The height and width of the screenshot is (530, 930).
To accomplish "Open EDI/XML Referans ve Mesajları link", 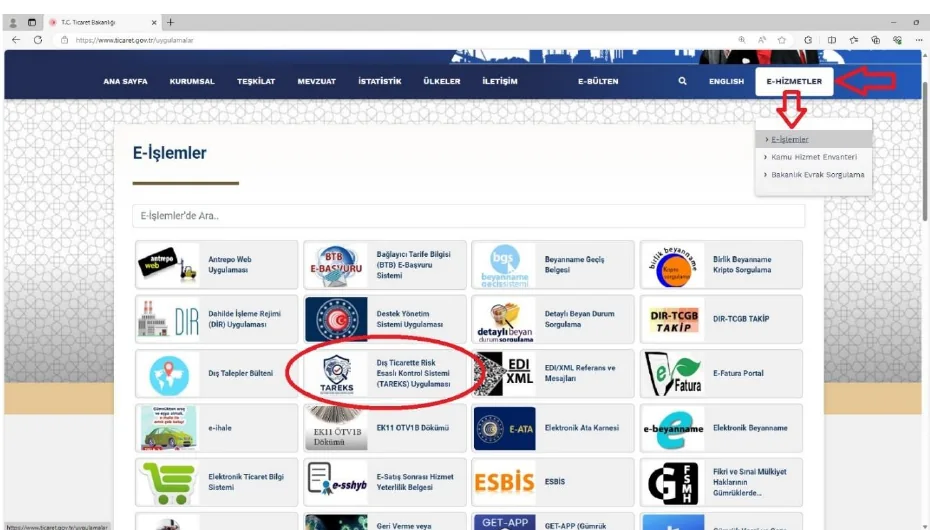I will 579,373.
